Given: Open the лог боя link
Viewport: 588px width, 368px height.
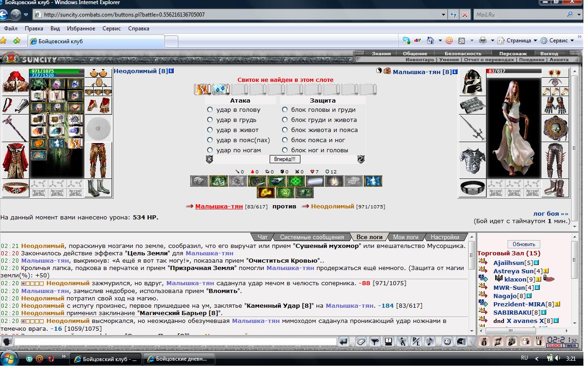Looking at the screenshot, I should click(550, 213).
